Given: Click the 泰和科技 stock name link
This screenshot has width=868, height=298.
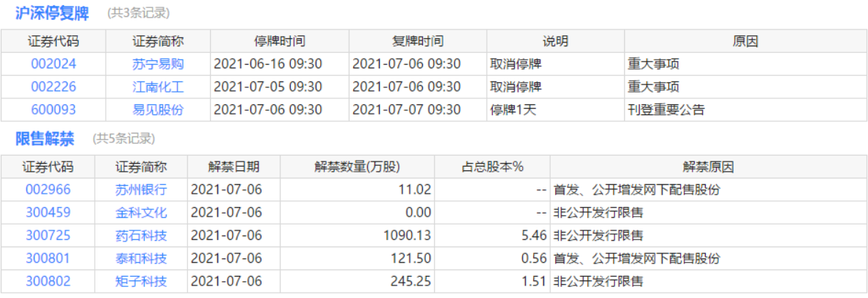Looking at the screenshot, I should click(x=141, y=258).
